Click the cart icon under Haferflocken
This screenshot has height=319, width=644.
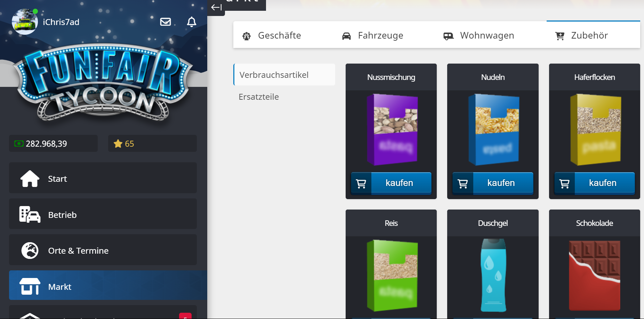point(564,183)
